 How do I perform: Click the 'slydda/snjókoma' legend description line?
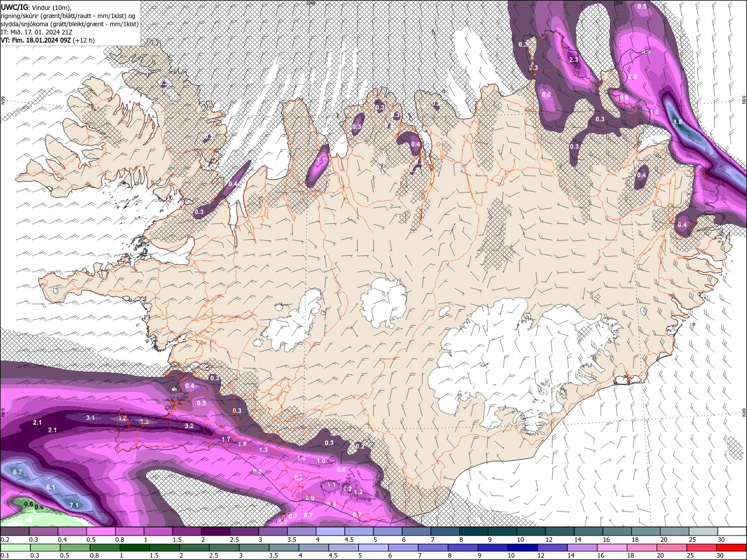(x=69, y=24)
